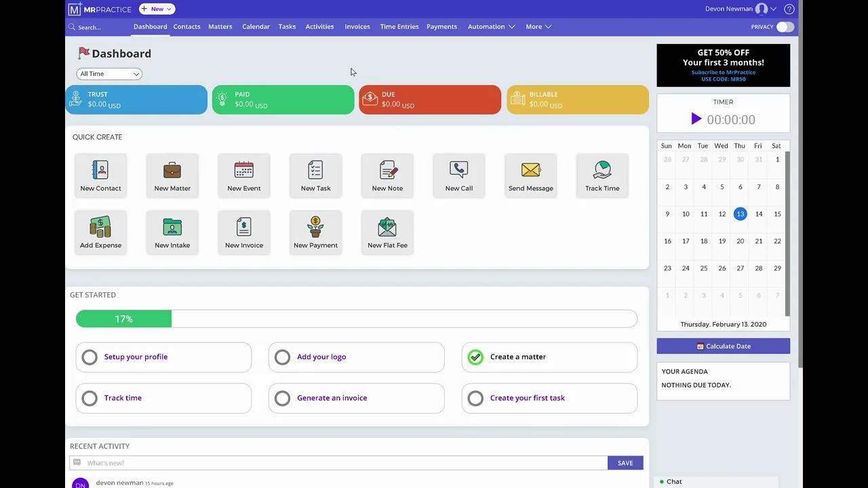
Task: Open the help question mark icon
Action: [x=789, y=9]
